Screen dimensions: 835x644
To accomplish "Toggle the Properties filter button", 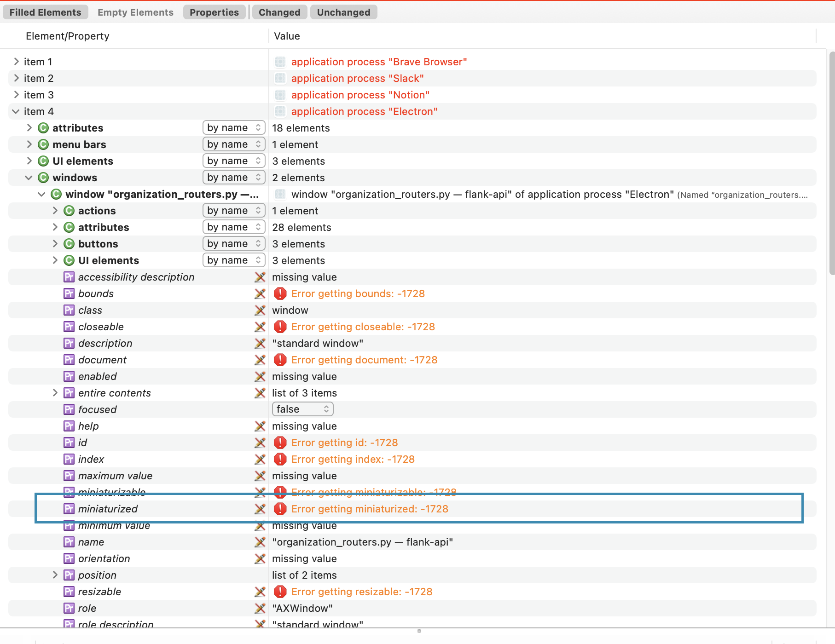I will (214, 12).
